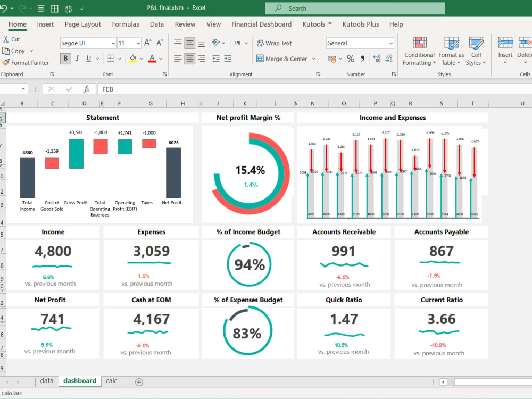Toggle Center alignment on selected cells
The image size is (532, 399).
[189, 59]
